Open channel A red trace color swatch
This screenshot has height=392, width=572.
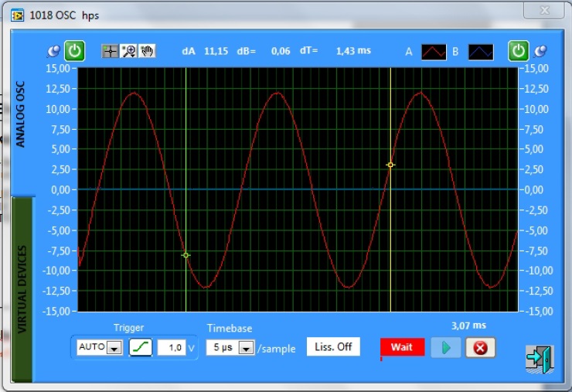pos(434,53)
